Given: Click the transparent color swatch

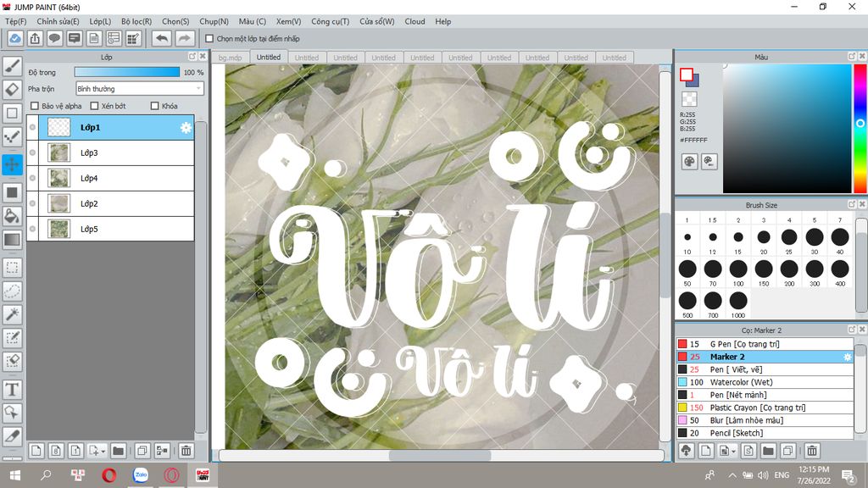Looking at the screenshot, I should [689, 99].
